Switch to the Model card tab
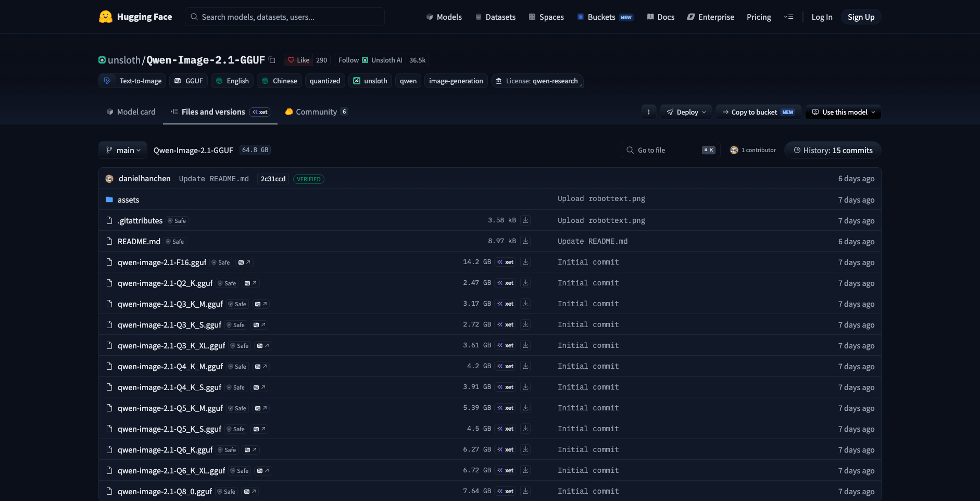 tap(131, 112)
